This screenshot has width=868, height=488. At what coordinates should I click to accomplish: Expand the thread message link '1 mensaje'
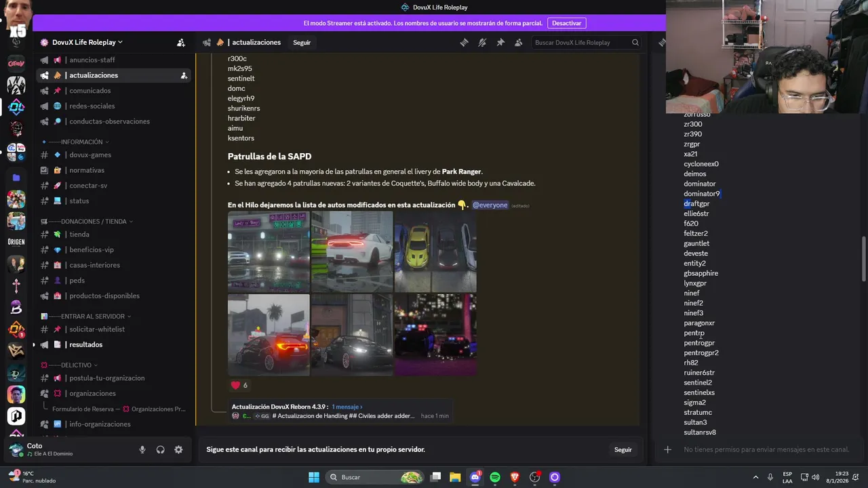click(347, 407)
